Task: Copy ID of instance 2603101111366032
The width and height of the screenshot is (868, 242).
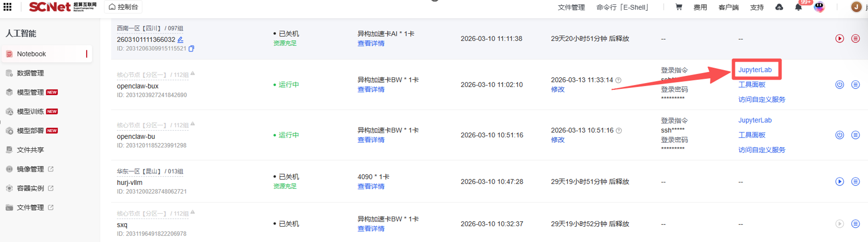Action: coord(191,49)
